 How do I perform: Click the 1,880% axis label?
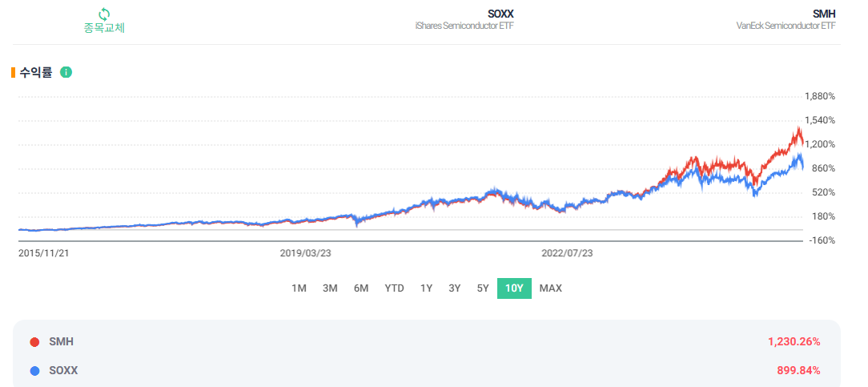[820, 96]
